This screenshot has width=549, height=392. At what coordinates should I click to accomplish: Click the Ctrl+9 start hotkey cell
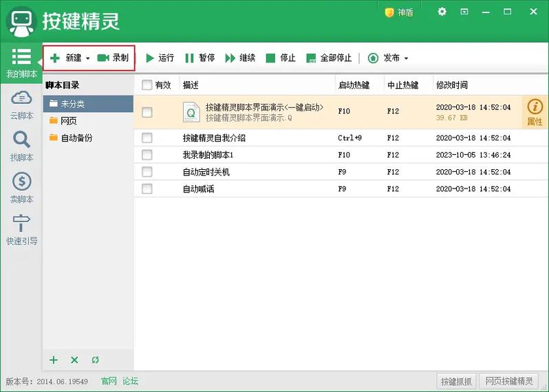pos(349,138)
